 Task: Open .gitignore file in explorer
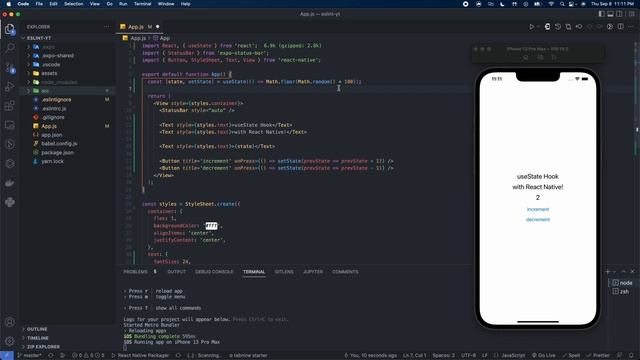tap(53, 117)
